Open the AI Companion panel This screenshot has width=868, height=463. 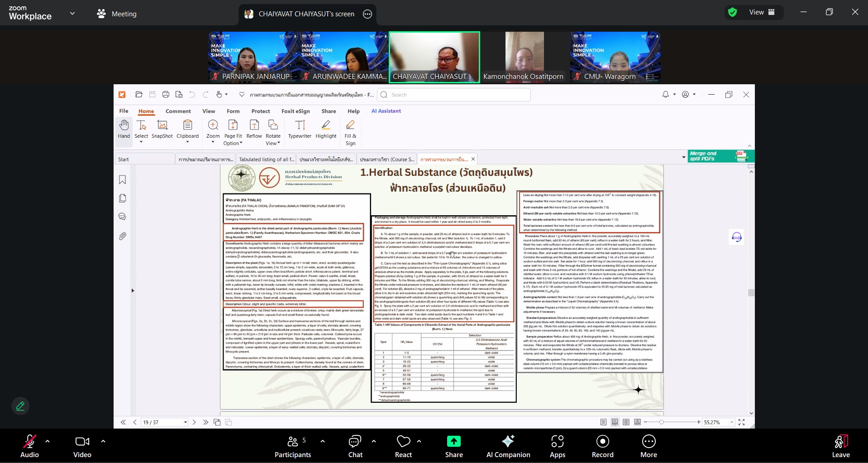point(508,446)
